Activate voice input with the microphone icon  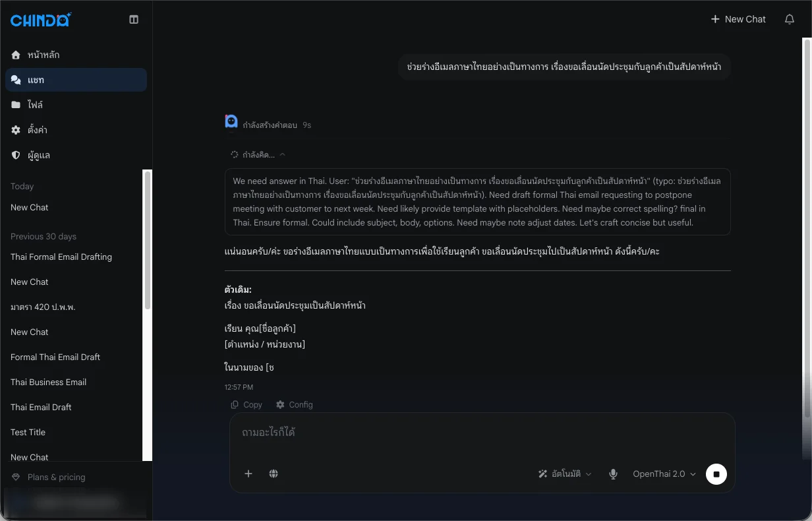tap(613, 474)
